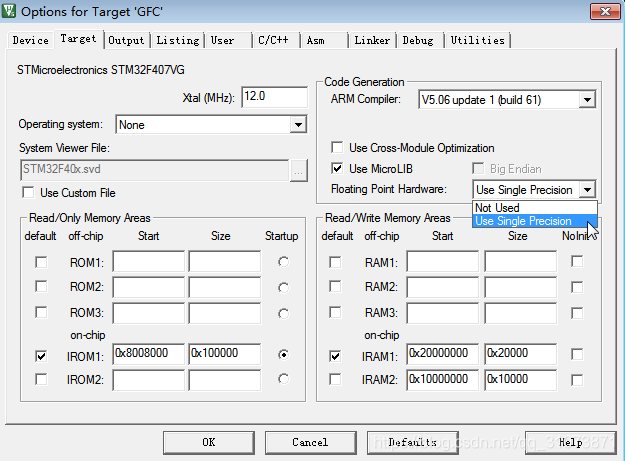Screen dimensions: 625x461
Task: Confirm settings with the OK button
Action: (x=209, y=443)
